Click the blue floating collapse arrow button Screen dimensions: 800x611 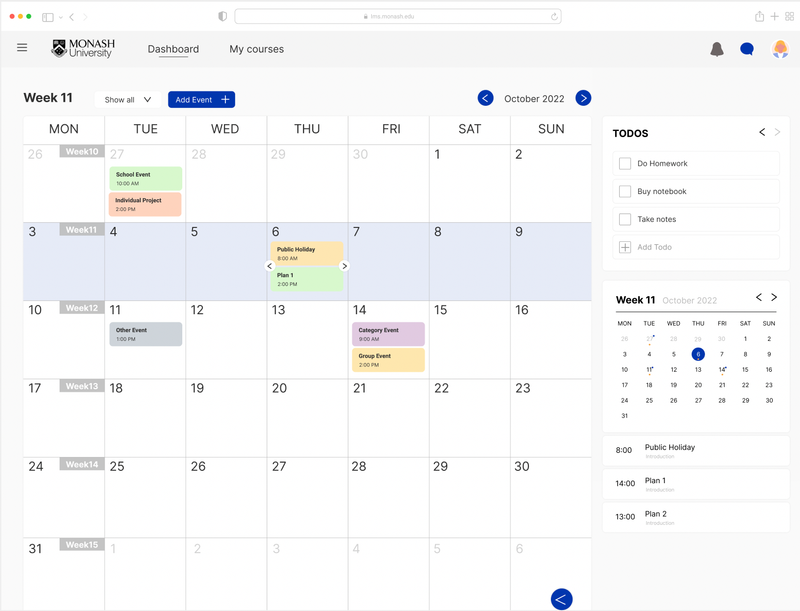pos(561,599)
